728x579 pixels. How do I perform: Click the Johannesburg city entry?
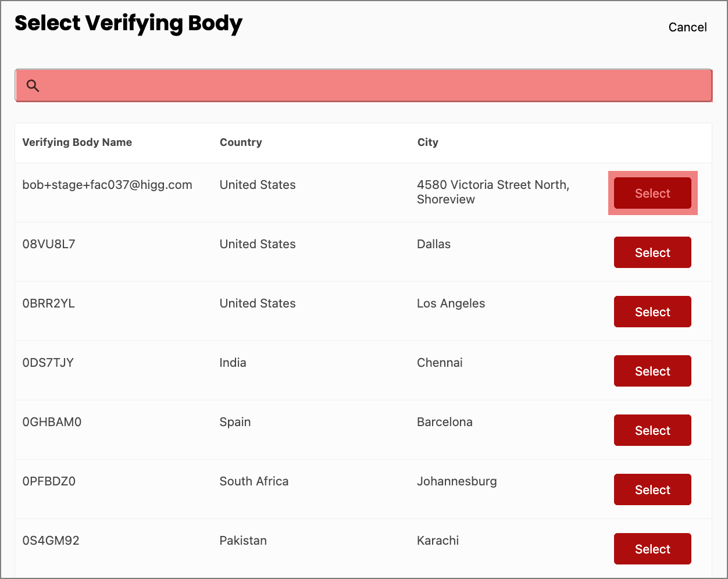click(x=457, y=481)
